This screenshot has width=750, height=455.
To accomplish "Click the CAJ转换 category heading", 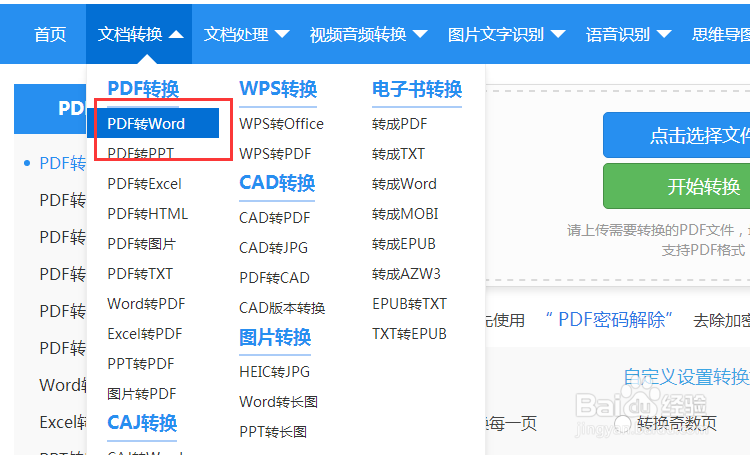I will coord(142,423).
